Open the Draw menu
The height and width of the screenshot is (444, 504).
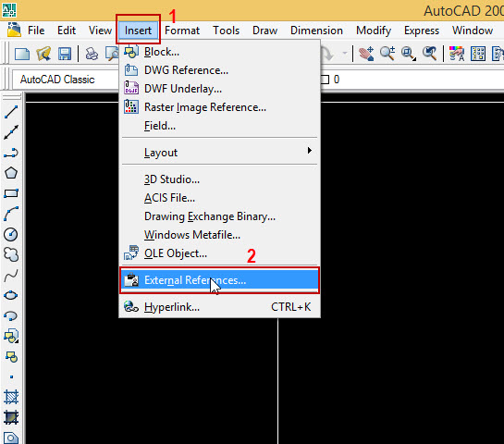point(264,31)
